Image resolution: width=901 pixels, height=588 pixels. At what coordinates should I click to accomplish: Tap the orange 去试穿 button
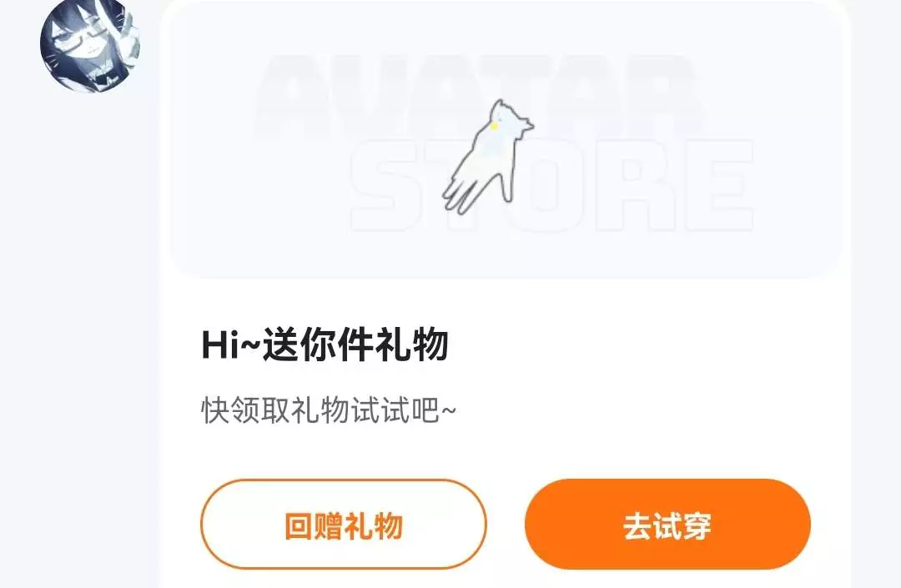(x=667, y=525)
